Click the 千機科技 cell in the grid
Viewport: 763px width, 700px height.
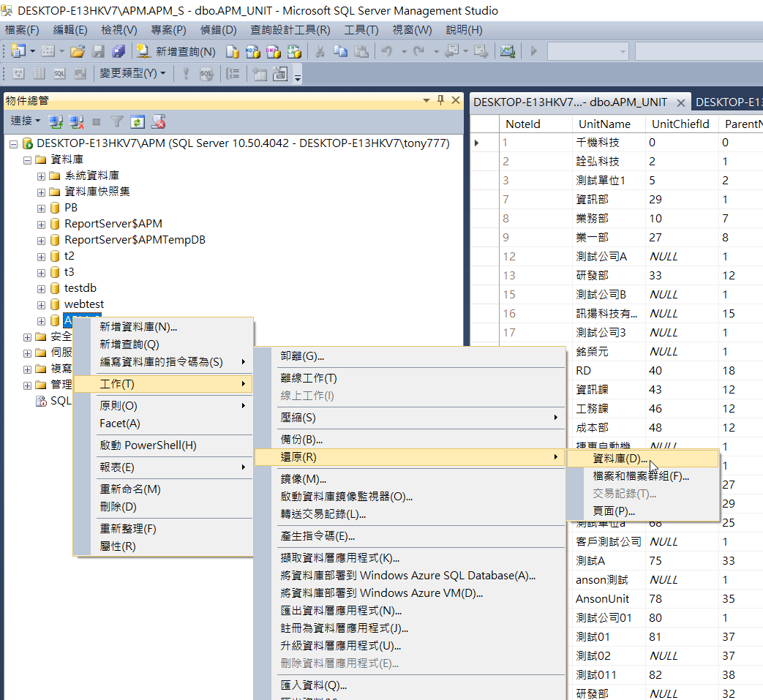pyautogui.click(x=609, y=143)
